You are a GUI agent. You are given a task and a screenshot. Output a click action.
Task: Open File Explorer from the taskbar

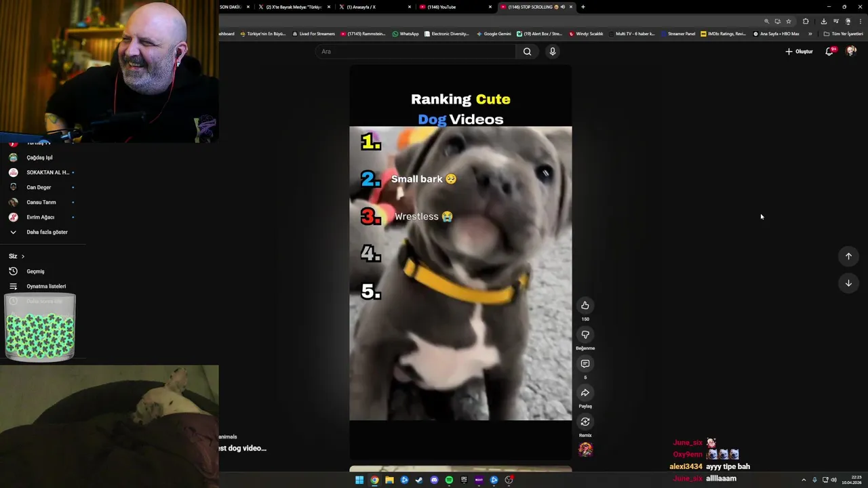(x=389, y=480)
